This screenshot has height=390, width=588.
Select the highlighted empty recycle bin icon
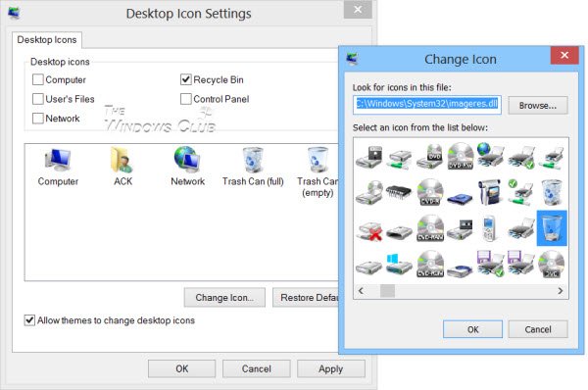552,228
